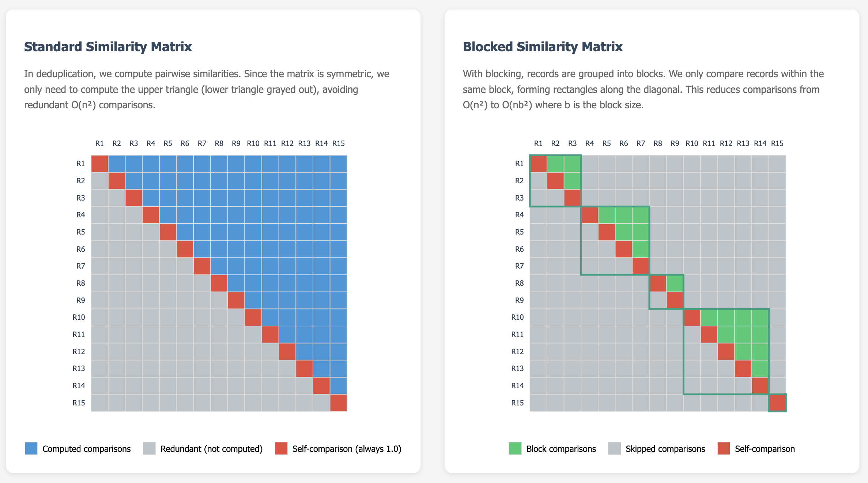
Task: Click the R12 column header in Blocked matrix
Action: (726, 143)
